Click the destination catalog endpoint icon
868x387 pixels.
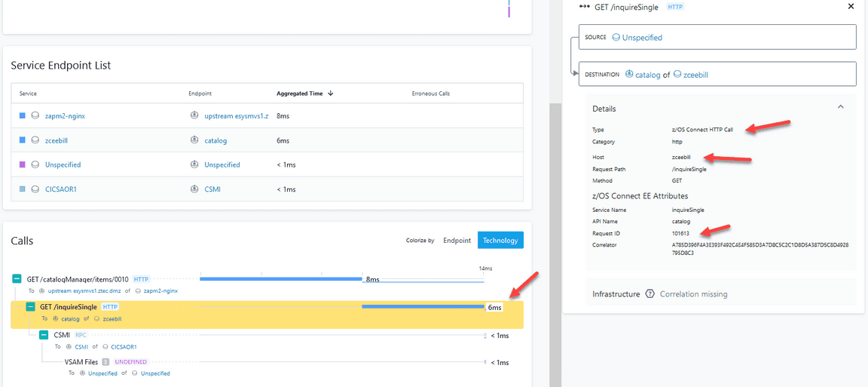(x=629, y=74)
